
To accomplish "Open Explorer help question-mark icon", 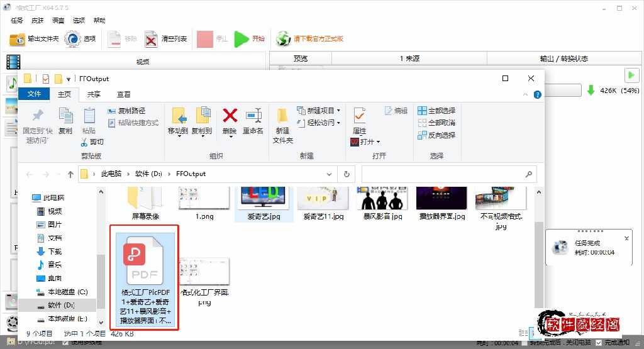I will 537,95.
